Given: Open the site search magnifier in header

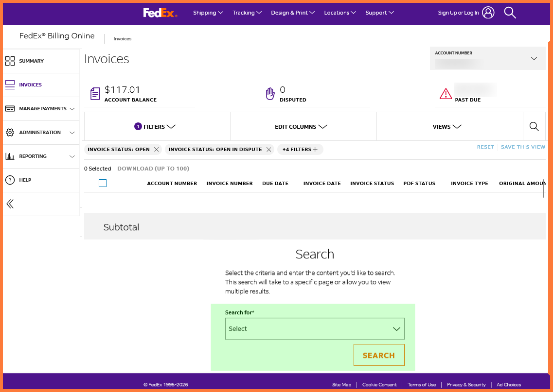Looking at the screenshot, I should tap(510, 13).
